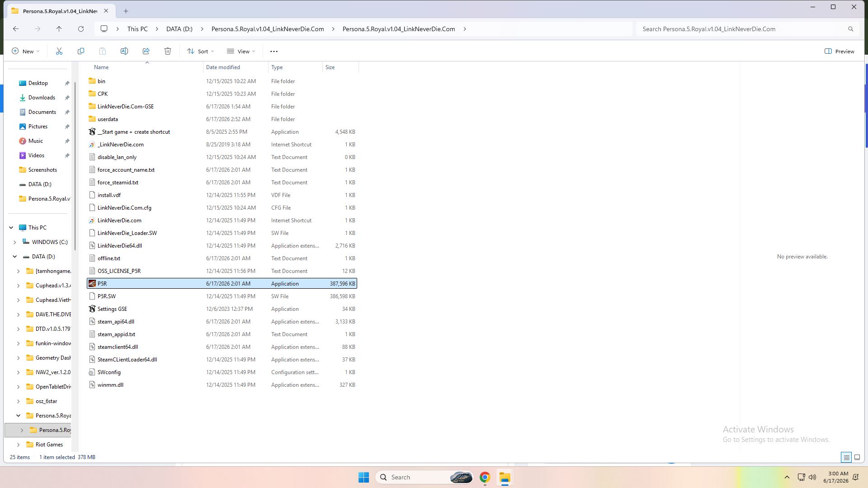Refresh the current folder

pyautogui.click(x=81, y=29)
